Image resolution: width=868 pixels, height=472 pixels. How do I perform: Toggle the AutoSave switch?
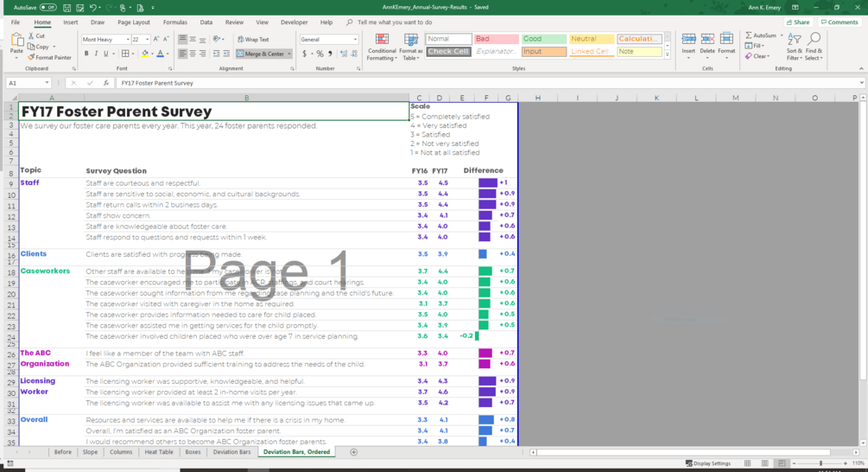(48, 7)
